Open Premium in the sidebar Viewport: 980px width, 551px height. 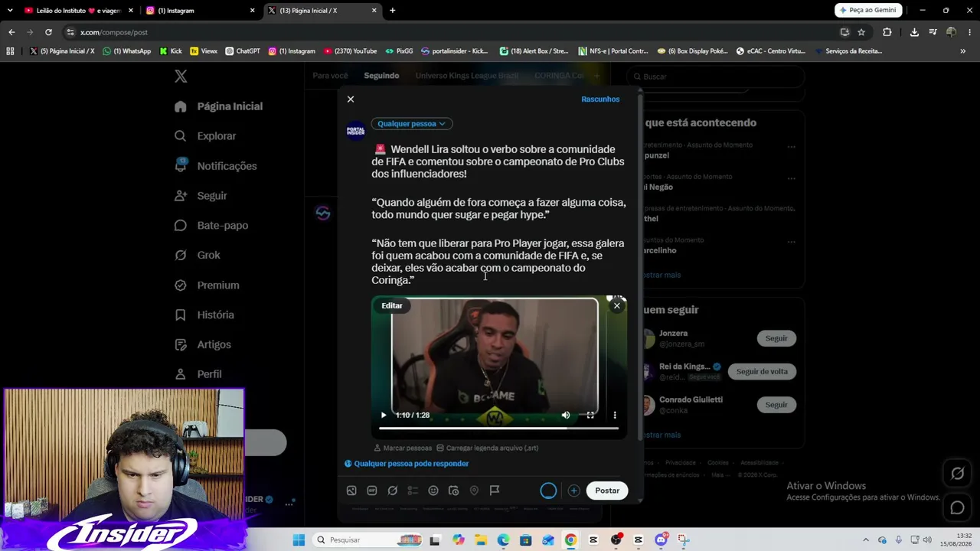tap(207, 285)
